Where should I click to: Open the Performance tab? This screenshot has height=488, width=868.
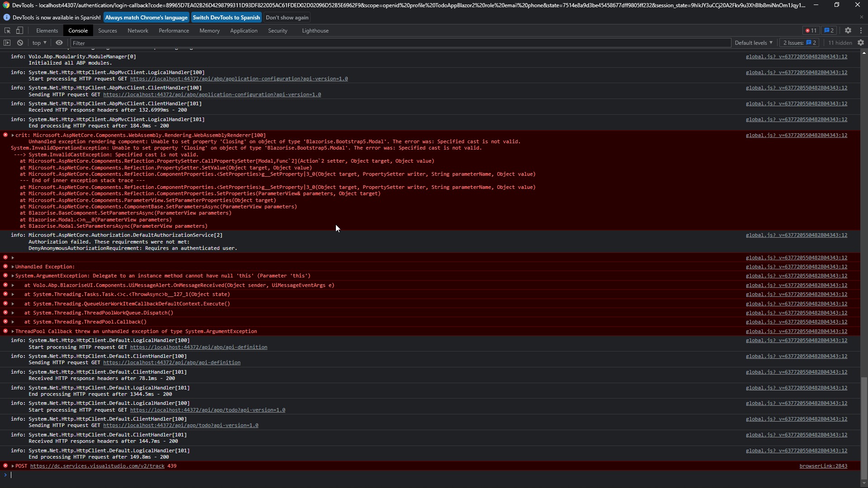tap(174, 31)
